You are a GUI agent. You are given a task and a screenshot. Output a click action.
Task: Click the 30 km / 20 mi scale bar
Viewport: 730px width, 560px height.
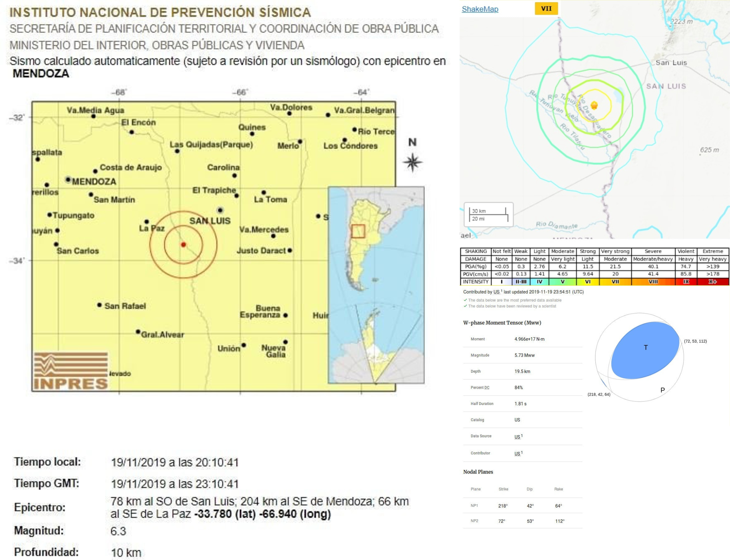(x=489, y=215)
